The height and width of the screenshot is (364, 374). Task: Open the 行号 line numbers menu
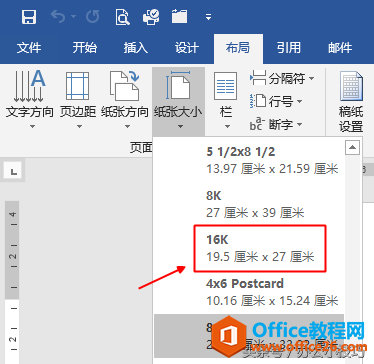(276, 101)
